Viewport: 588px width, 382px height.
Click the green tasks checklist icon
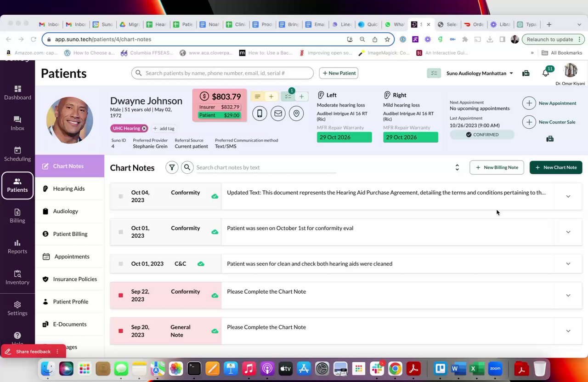[288, 97]
